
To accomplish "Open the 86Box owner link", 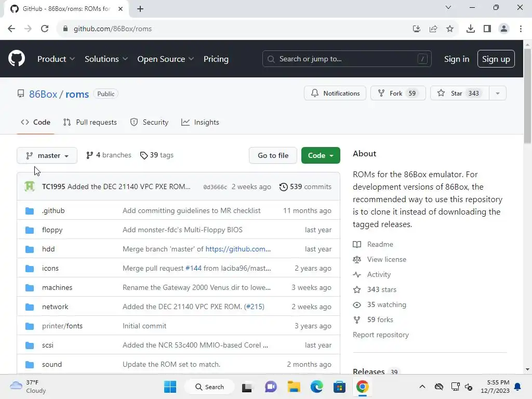I will point(43,94).
